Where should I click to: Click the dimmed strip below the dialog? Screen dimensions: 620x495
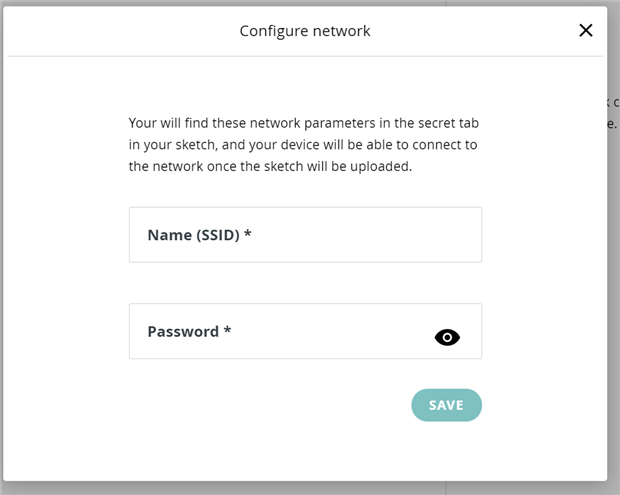[300, 488]
